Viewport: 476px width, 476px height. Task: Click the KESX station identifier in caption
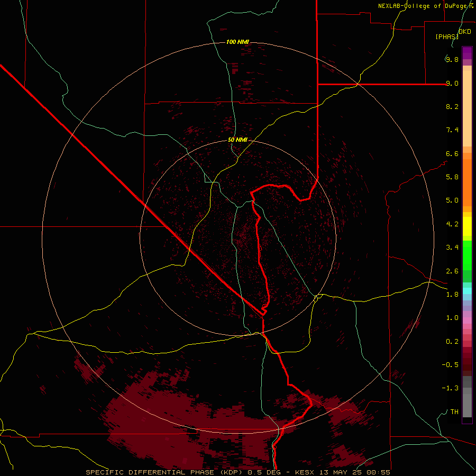[305, 472]
